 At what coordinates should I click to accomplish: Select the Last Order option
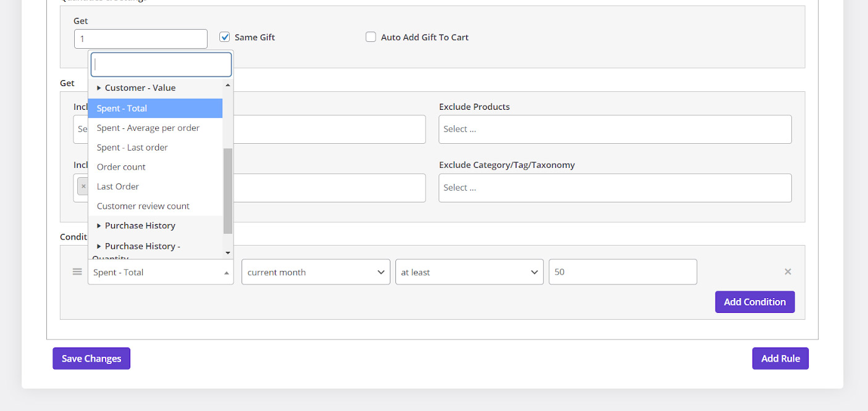click(118, 186)
